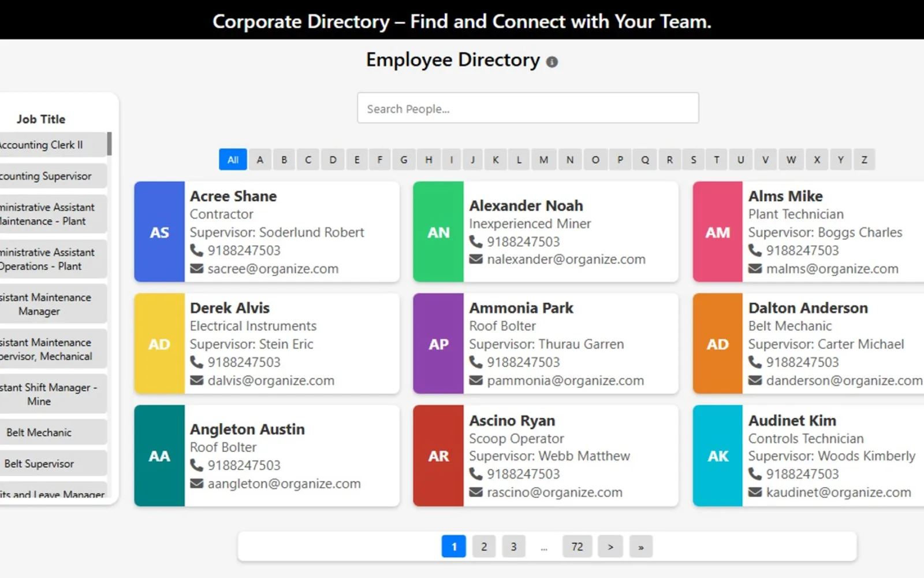Filter employees by letter Z
924x578 pixels.
864,160
